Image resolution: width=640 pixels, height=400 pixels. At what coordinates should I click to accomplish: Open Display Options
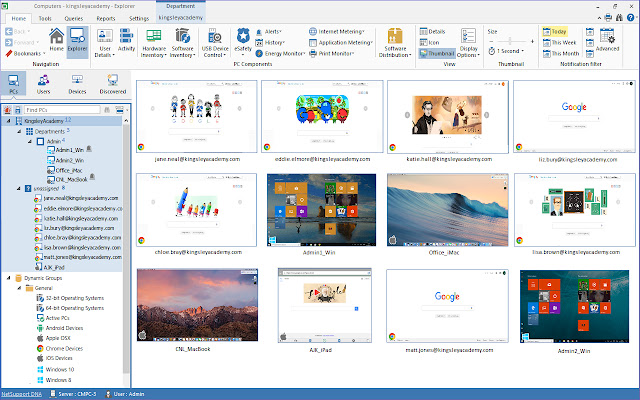click(x=468, y=43)
